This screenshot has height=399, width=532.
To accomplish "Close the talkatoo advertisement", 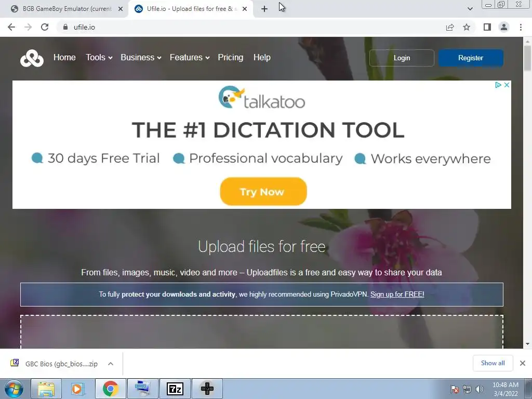I will click(507, 85).
